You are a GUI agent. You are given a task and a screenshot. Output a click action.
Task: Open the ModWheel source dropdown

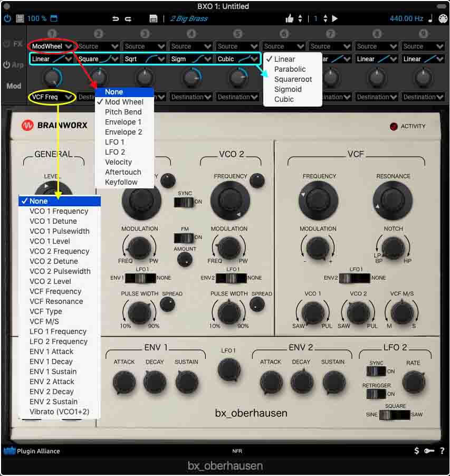pyautogui.click(x=51, y=46)
